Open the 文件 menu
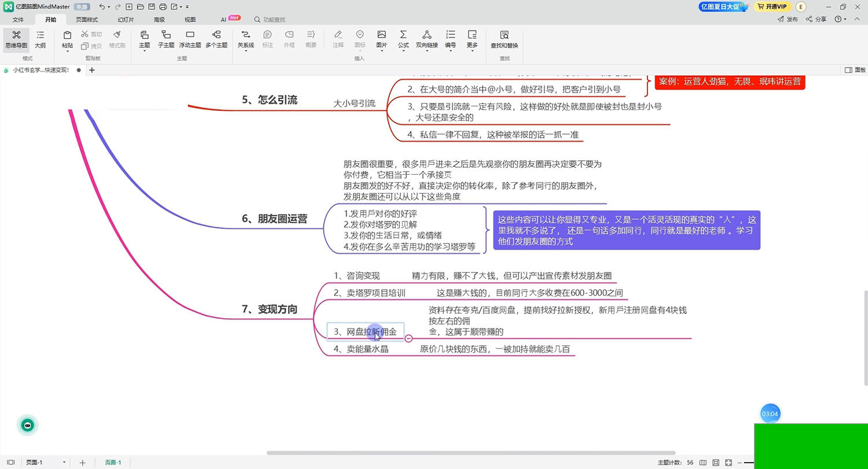868x469 pixels. pyautogui.click(x=18, y=20)
